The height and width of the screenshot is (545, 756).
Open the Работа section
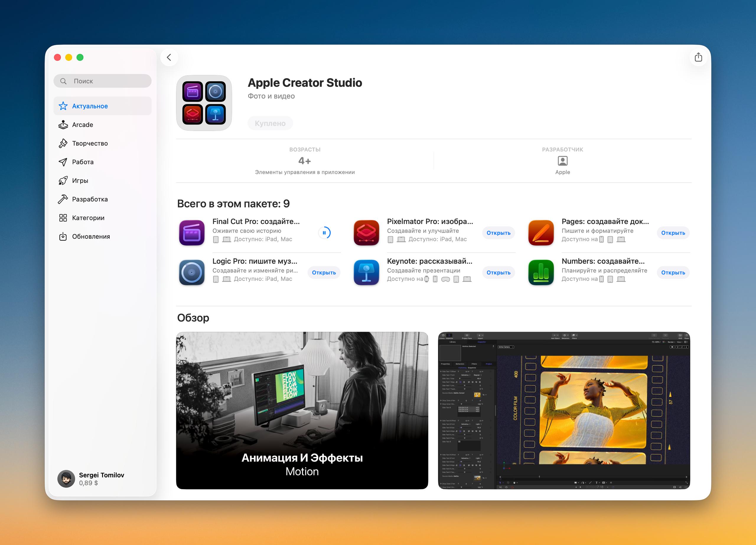(x=102, y=162)
